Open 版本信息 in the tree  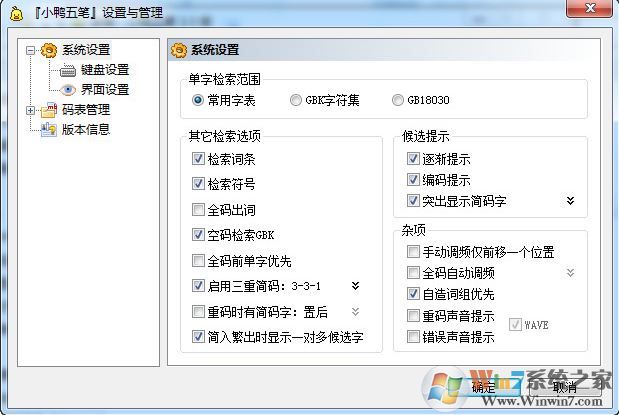point(86,130)
